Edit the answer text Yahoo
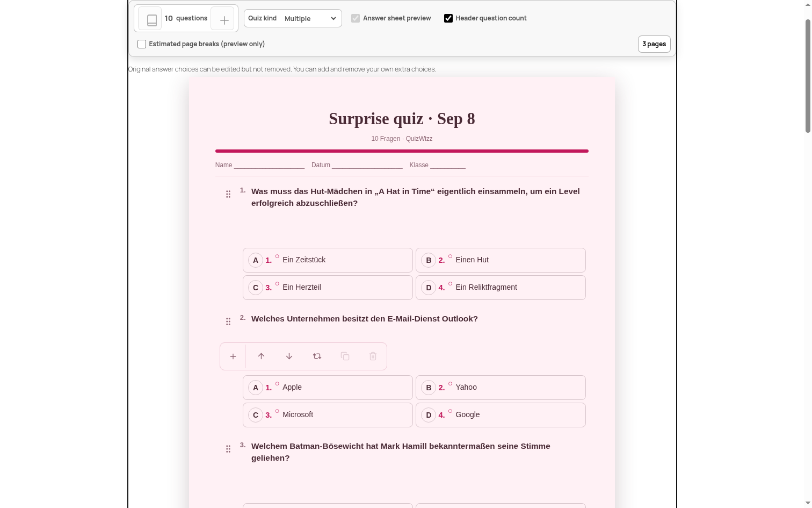 point(466,387)
